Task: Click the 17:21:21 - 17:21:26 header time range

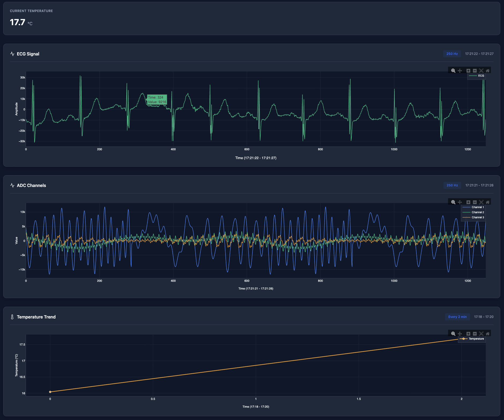Action: (x=479, y=185)
